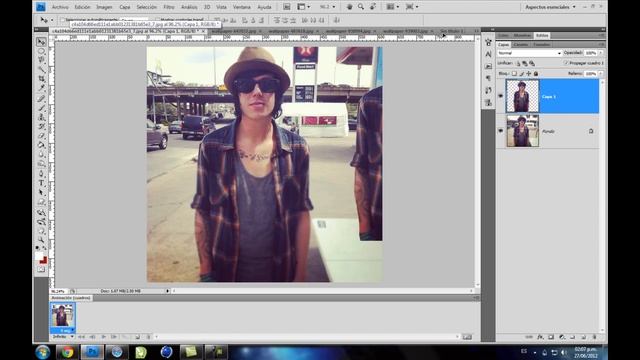Play the animation
The image size is (640, 360).
coord(103,337)
